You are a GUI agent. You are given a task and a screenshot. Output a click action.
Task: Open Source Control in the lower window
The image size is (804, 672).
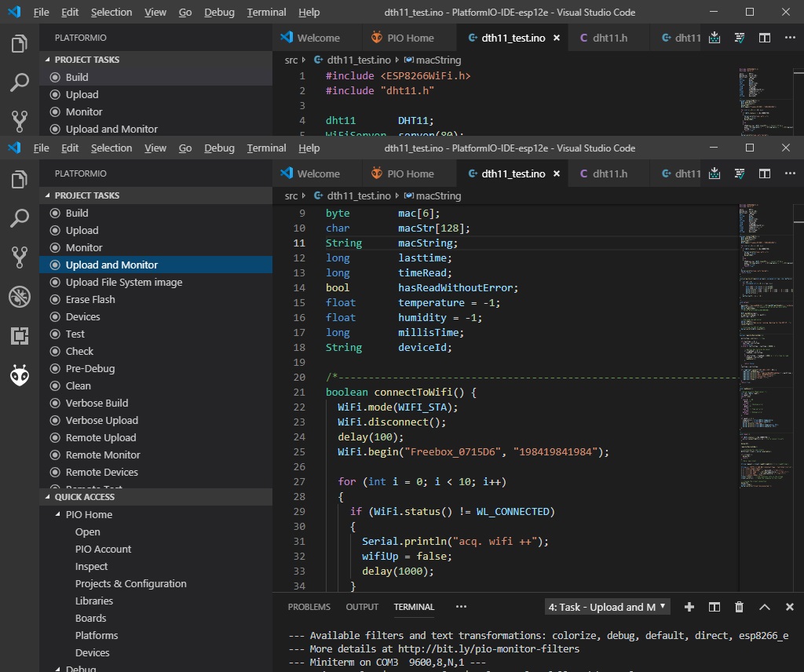pos(20,257)
